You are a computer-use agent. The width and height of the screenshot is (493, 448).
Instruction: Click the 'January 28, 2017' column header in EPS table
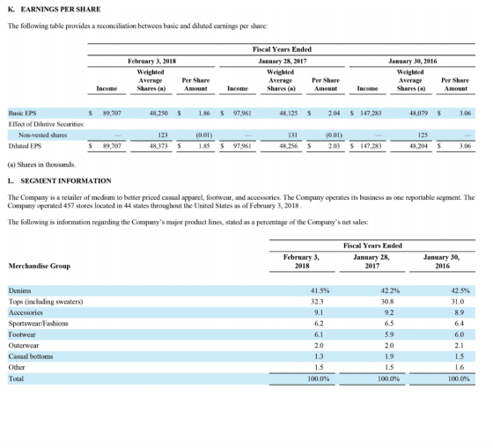[x=283, y=61]
